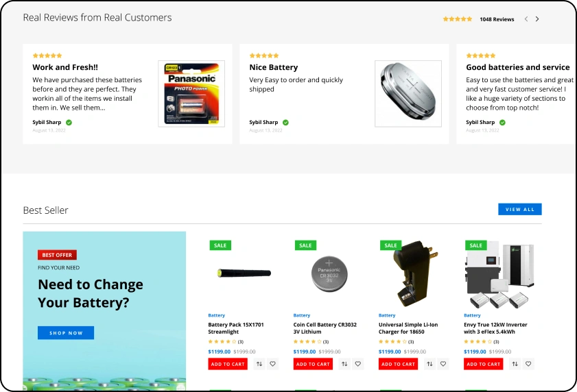This screenshot has width=577, height=392.
Task: Open the Battery Pack 15X1701 product image
Action: point(244,273)
